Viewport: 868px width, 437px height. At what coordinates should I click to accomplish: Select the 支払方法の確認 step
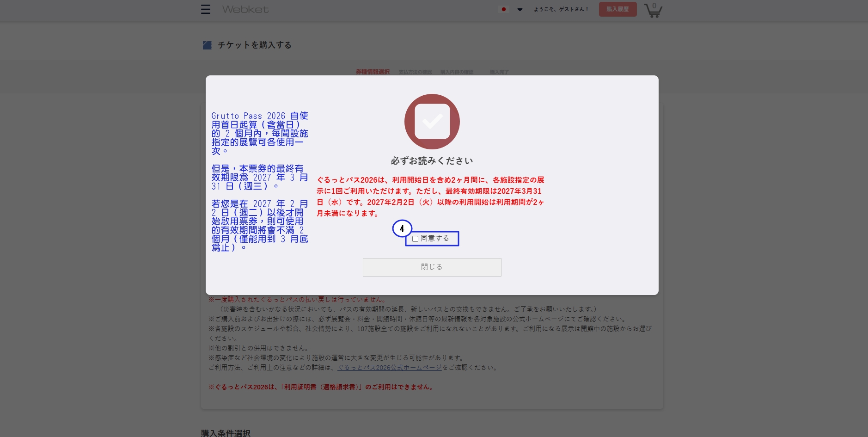click(415, 72)
